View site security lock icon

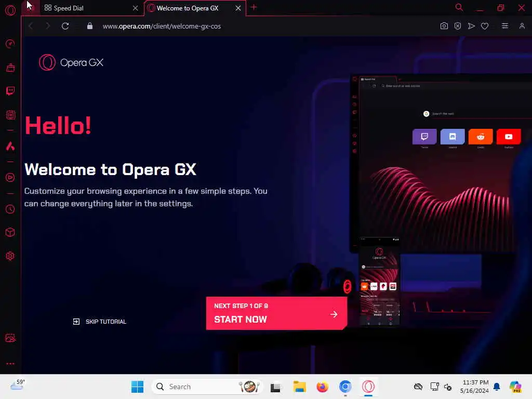tap(89, 26)
